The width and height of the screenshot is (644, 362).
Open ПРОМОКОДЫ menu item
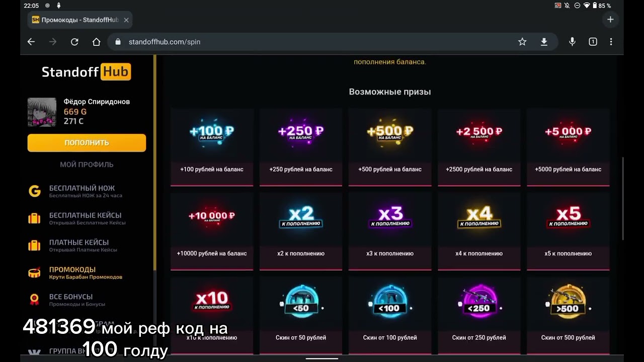[86, 273]
